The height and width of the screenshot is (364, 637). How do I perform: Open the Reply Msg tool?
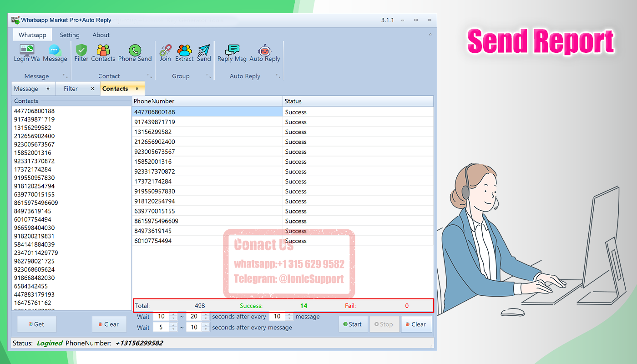(x=232, y=53)
